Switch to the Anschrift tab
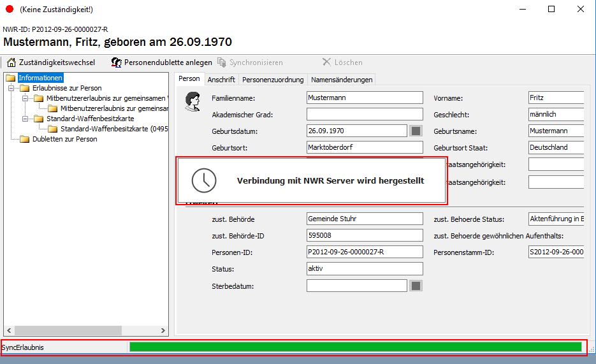This screenshot has height=364, width=596. 221,80
